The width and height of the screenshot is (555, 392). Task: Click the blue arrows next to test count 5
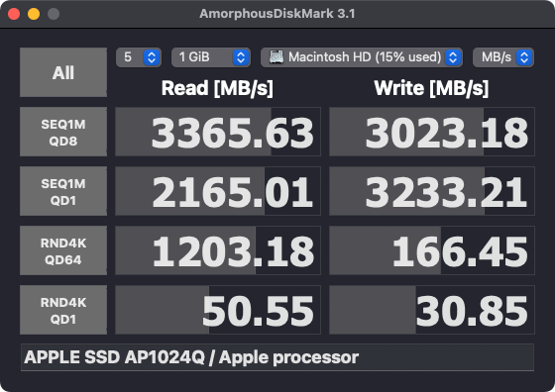152,57
